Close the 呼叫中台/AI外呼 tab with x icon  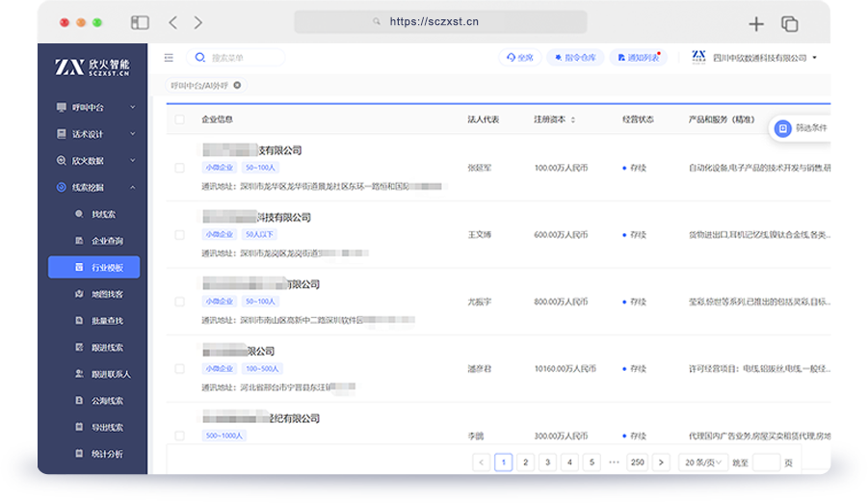(237, 86)
